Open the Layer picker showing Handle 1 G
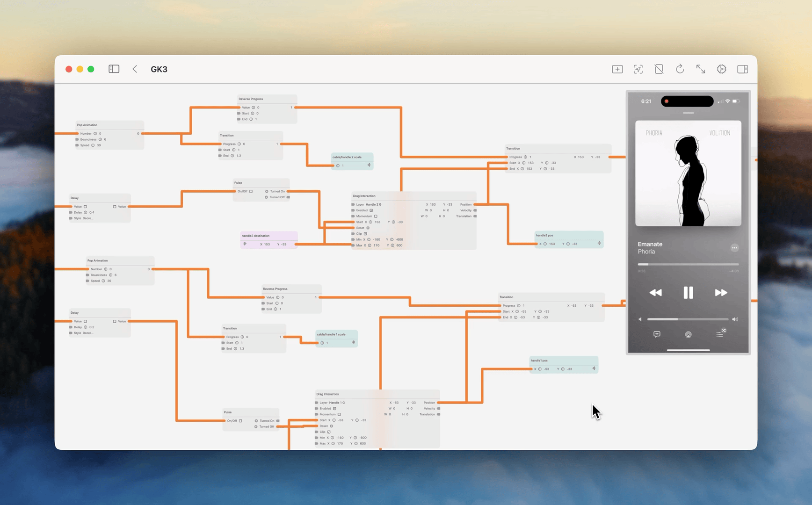 click(x=337, y=403)
